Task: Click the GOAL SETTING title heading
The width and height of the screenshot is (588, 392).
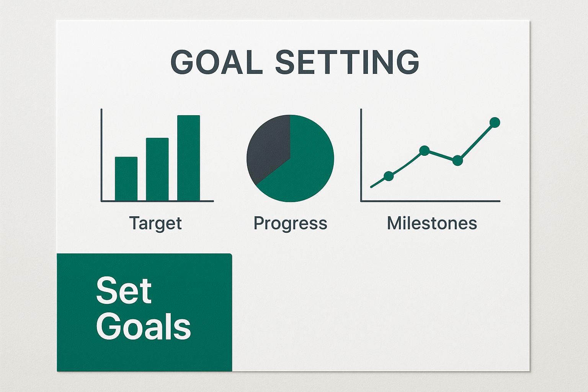Action: click(x=294, y=62)
